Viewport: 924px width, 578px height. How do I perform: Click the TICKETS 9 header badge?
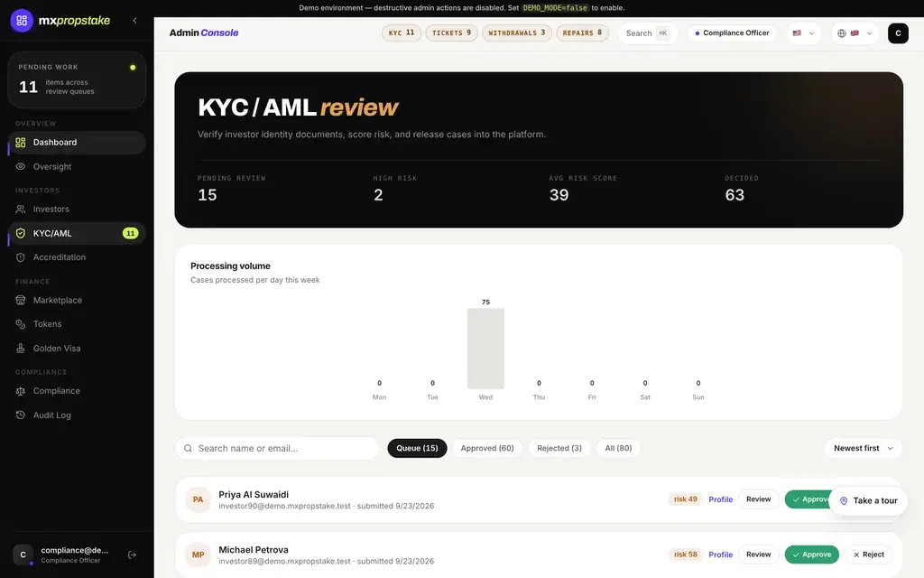451,33
